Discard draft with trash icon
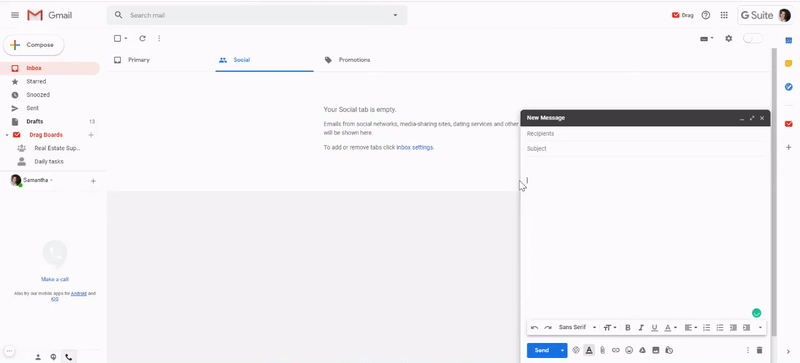The image size is (800, 363). coord(759,350)
